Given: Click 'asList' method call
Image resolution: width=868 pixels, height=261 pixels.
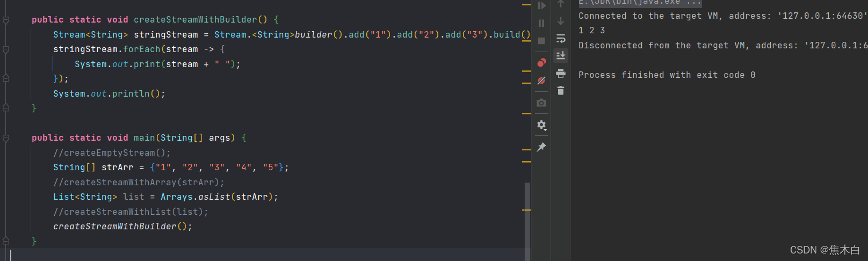Looking at the screenshot, I should click(214, 197).
